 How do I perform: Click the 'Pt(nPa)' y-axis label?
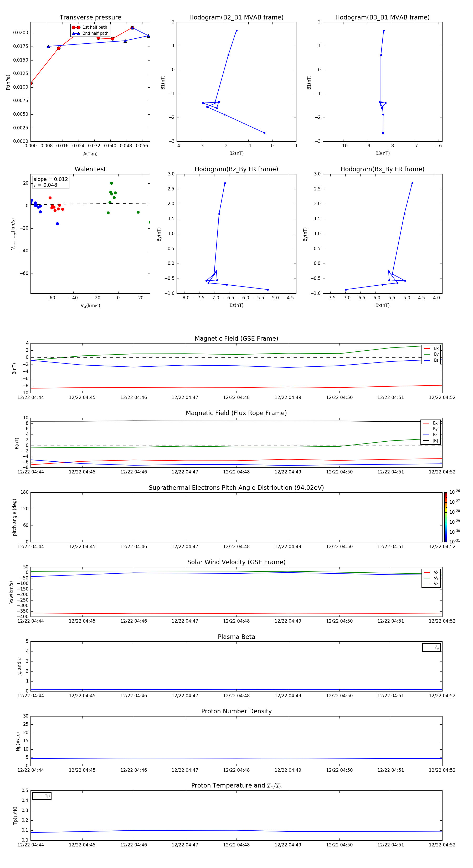[x=8, y=82]
